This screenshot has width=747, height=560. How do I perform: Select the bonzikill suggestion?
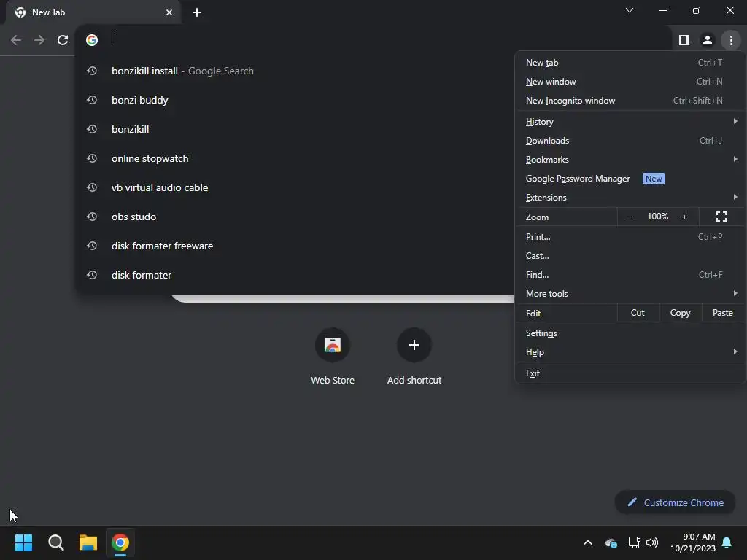tap(295, 129)
